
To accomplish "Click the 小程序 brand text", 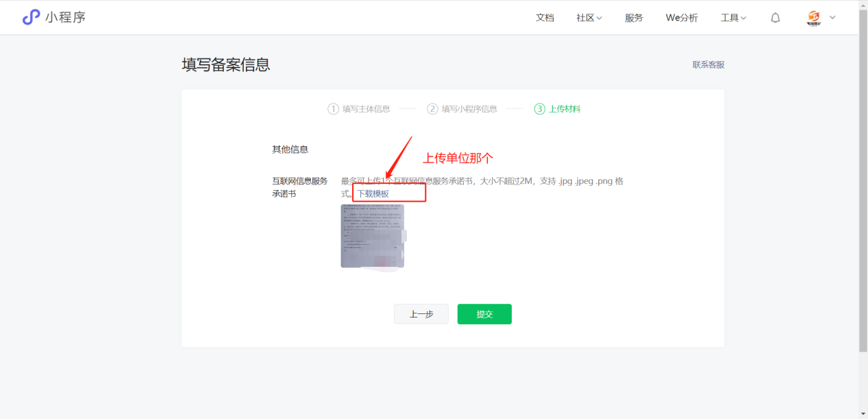I will point(66,18).
